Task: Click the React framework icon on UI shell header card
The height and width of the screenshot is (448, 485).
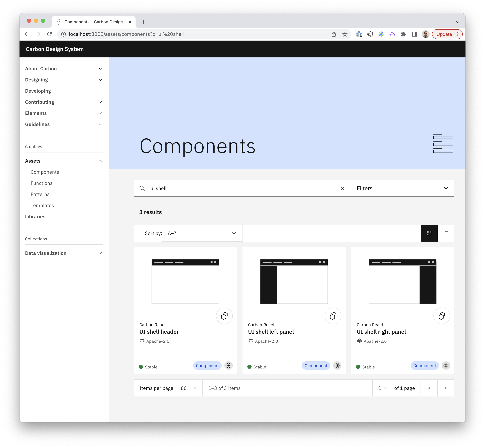Action: click(x=228, y=366)
